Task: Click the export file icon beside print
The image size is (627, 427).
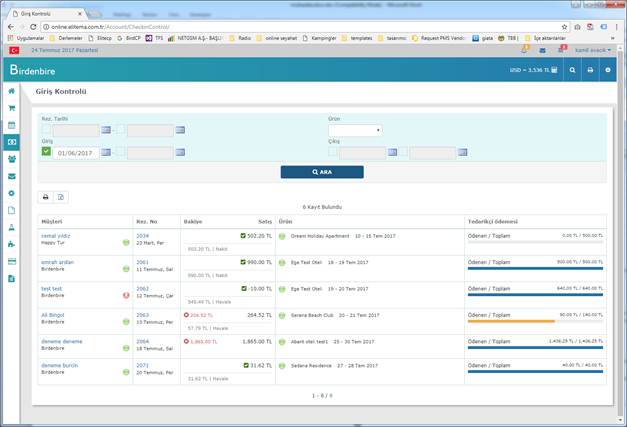Action: click(60, 197)
